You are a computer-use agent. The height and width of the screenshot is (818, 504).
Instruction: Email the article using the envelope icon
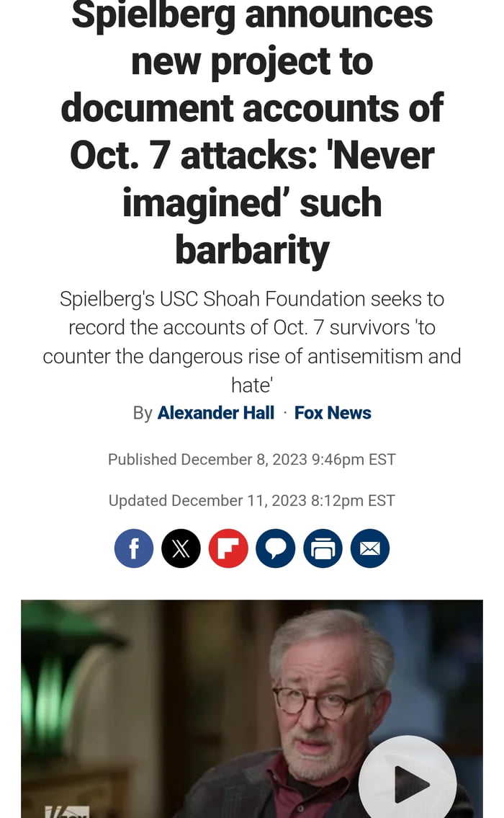(x=370, y=548)
